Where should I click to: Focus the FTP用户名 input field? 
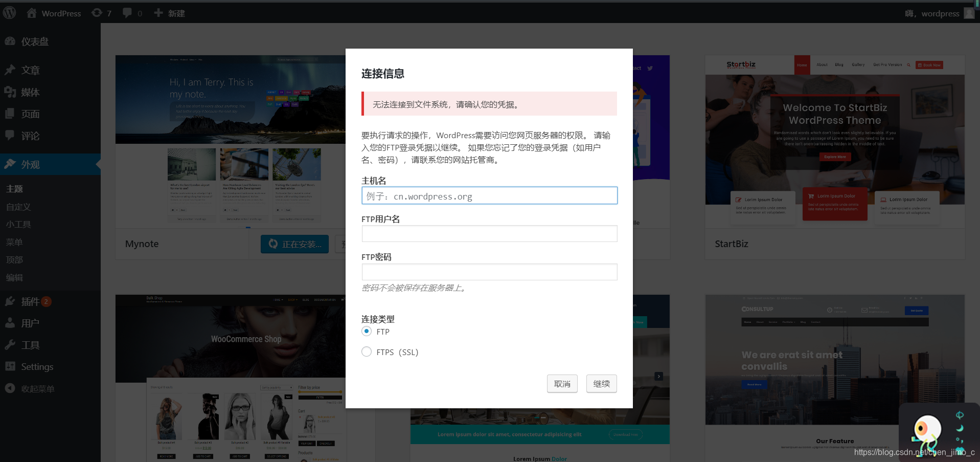(x=489, y=234)
